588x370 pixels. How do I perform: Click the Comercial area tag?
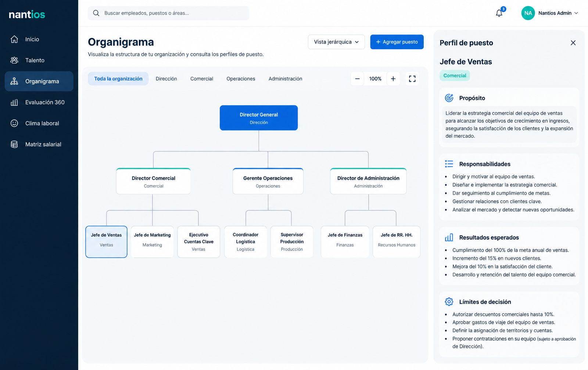point(455,76)
